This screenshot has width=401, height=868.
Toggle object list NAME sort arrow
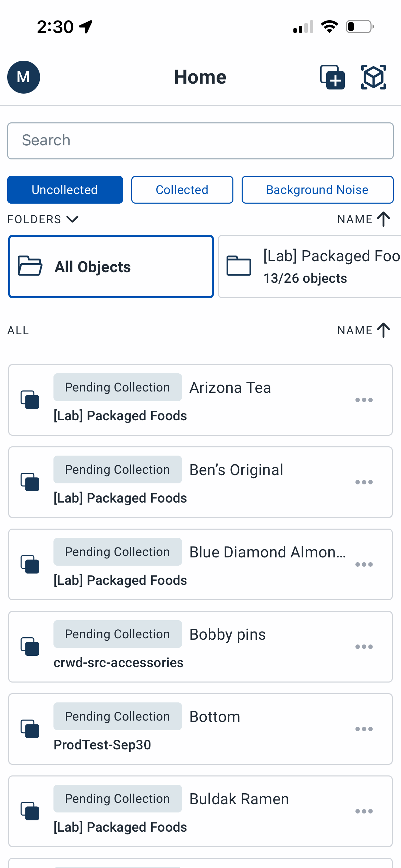(383, 330)
